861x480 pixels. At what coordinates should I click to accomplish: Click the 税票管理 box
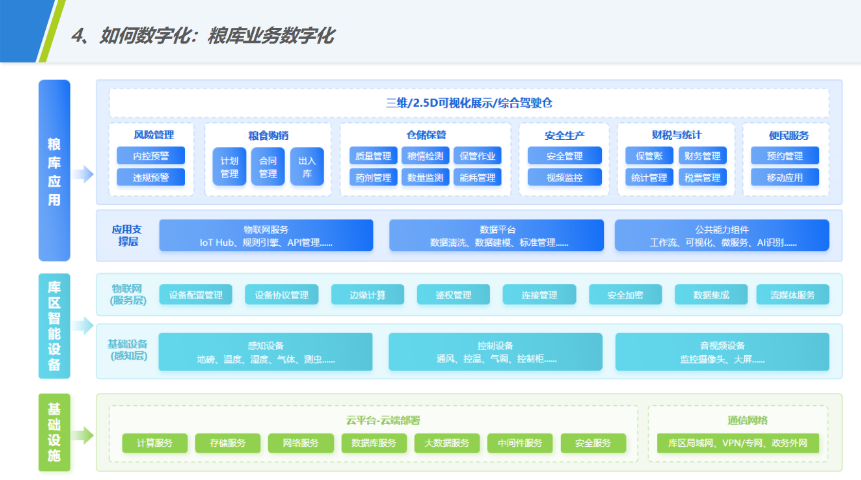pyautogui.click(x=702, y=177)
